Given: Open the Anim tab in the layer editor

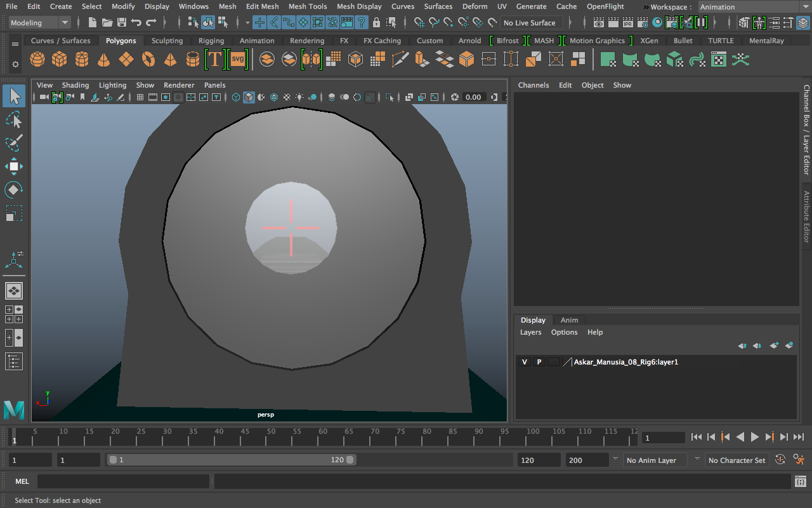Looking at the screenshot, I should coord(569,320).
